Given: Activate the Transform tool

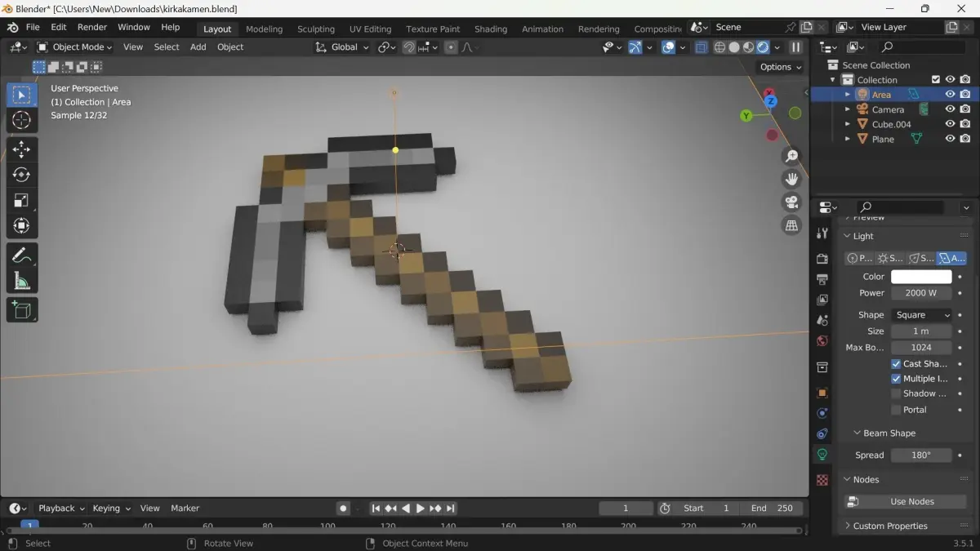Looking at the screenshot, I should (x=22, y=225).
